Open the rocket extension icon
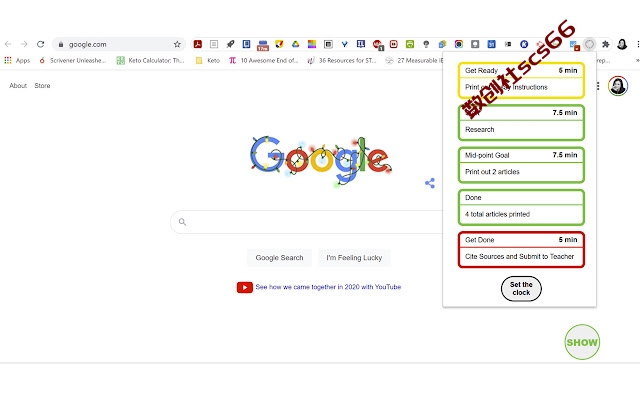 pos(230,44)
